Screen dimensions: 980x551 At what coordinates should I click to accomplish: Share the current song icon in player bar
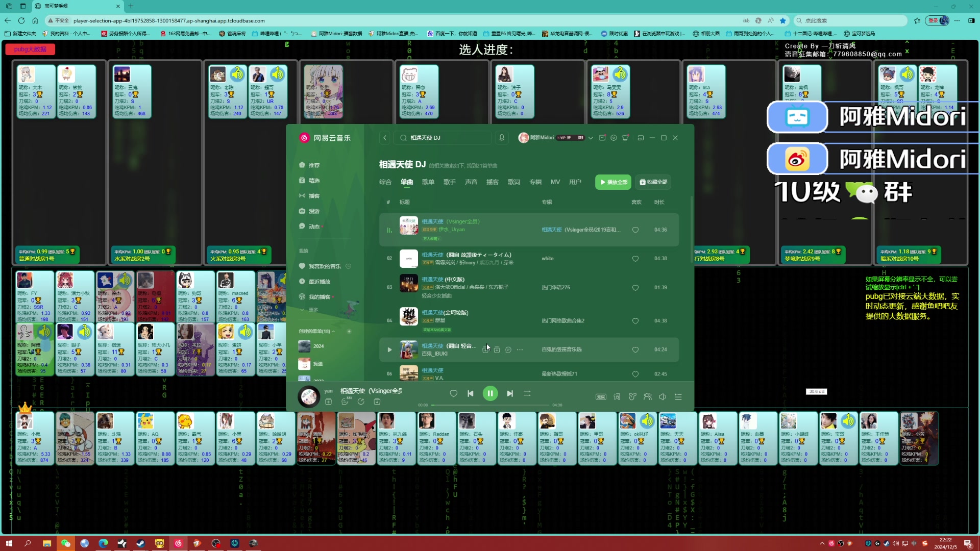coord(361,402)
